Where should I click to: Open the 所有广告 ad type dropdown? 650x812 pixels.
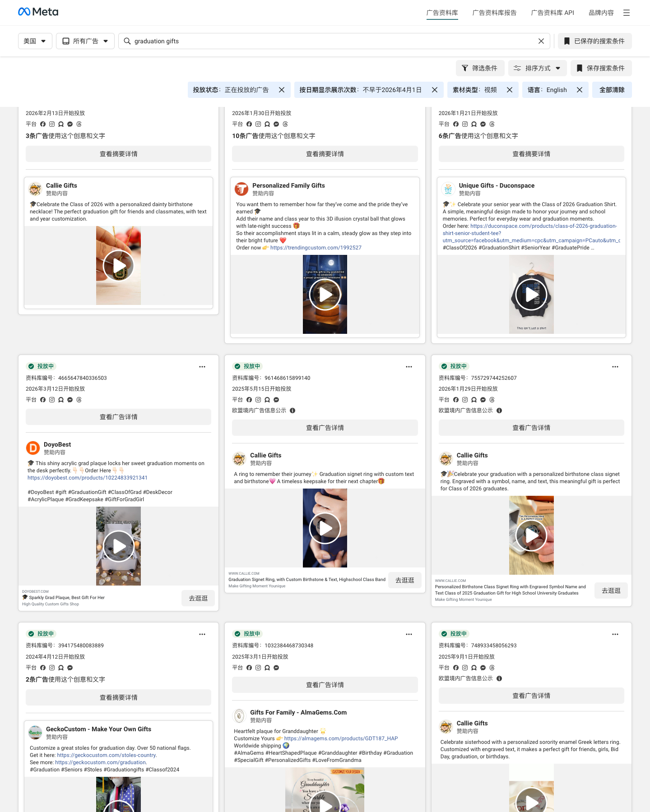pos(85,41)
